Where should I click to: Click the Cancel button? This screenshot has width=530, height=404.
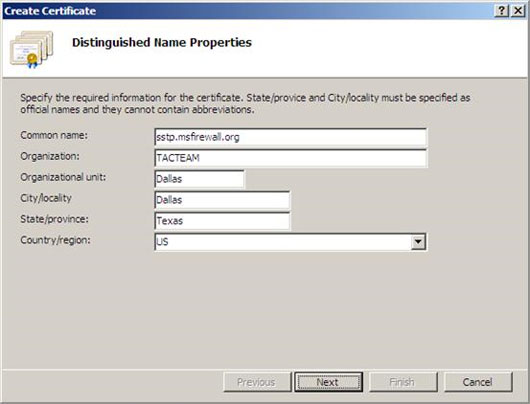click(478, 382)
